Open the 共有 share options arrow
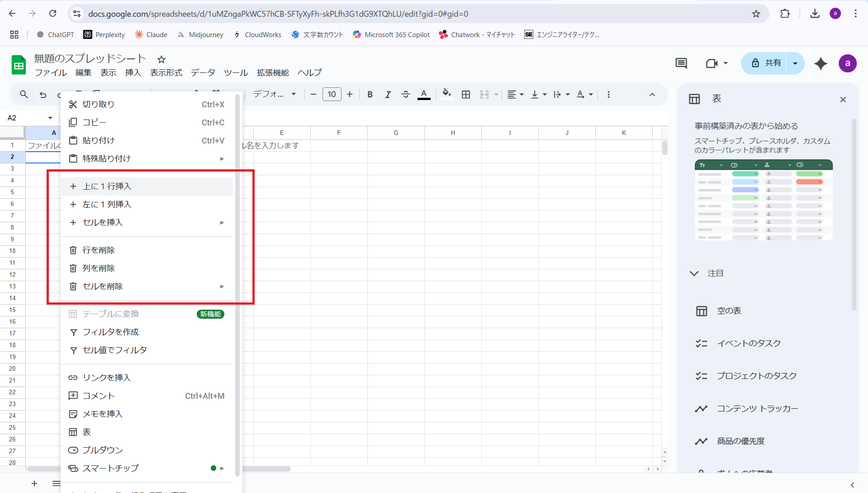 795,63
